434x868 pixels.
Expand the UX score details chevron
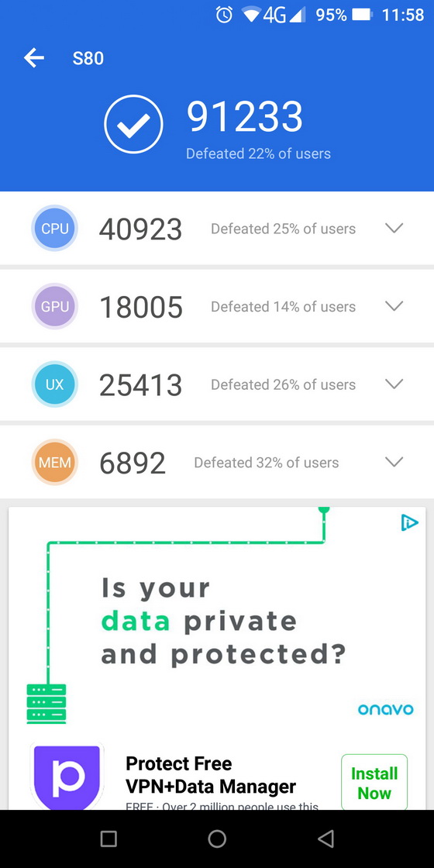pyautogui.click(x=394, y=384)
